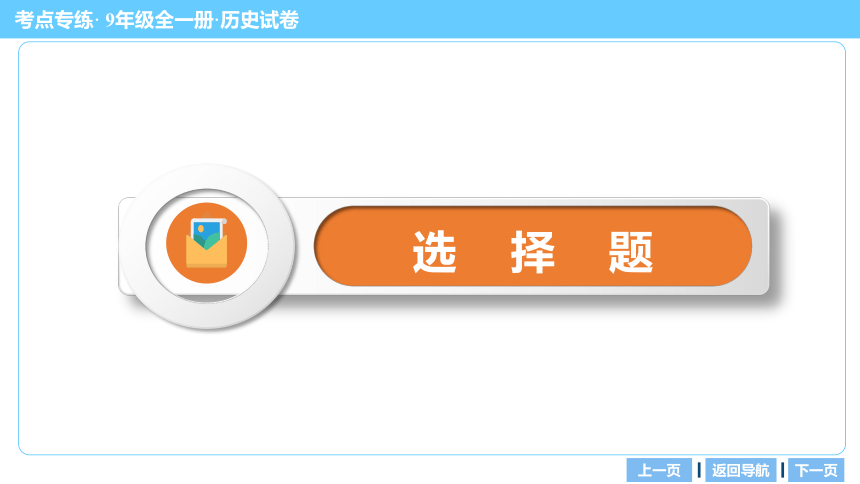Open the orange 选择题 banner
The width and height of the screenshot is (860, 484).
coord(533,246)
